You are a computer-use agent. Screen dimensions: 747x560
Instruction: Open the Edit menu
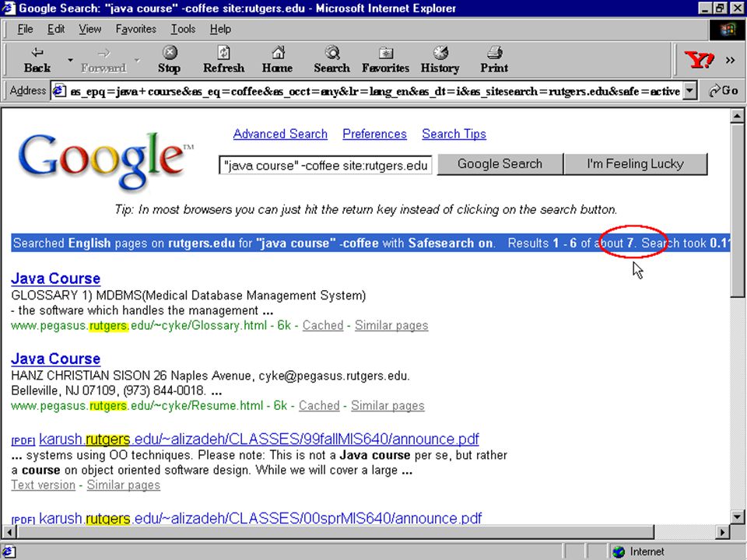(x=56, y=29)
